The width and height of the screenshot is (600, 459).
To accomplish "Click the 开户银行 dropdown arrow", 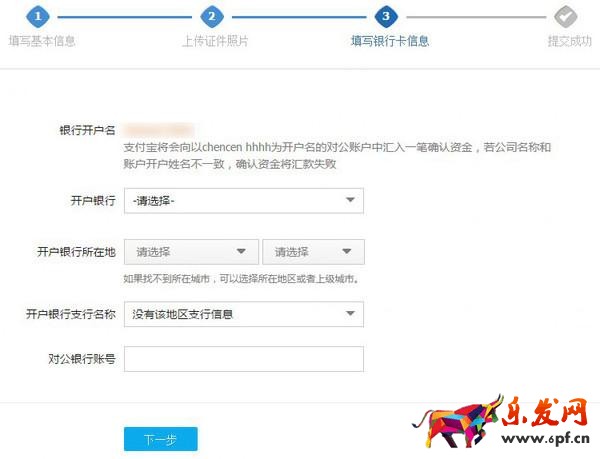I will 350,200.
